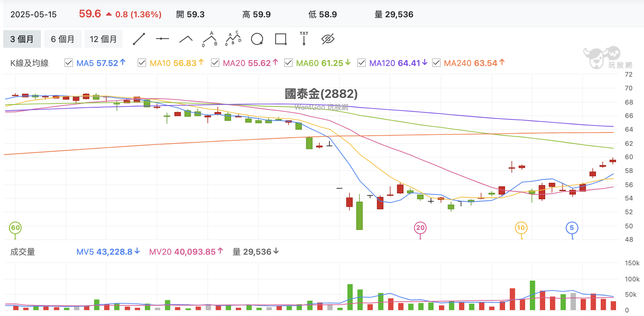
Task: Click the green 60 marker on the chart
Action: tap(15, 228)
